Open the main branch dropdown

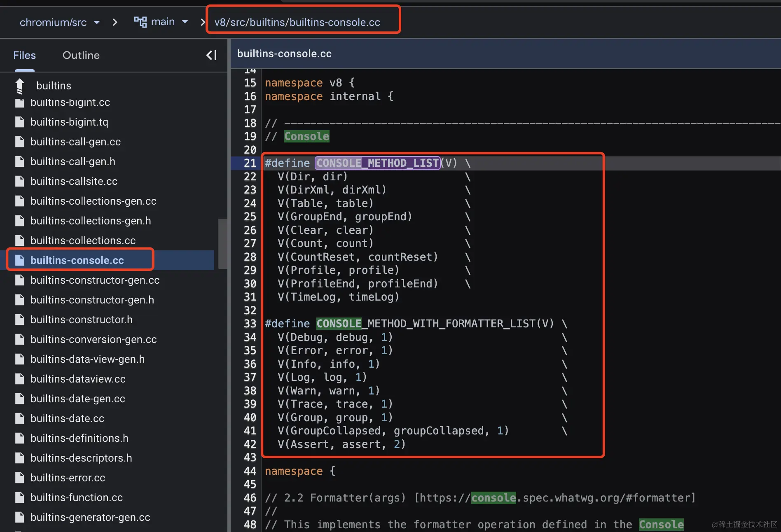[x=169, y=22]
